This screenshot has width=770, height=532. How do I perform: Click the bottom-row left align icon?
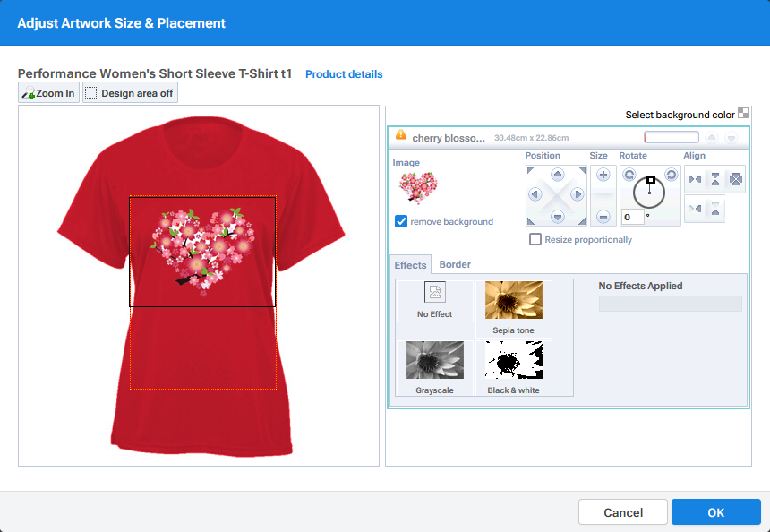[x=695, y=210]
